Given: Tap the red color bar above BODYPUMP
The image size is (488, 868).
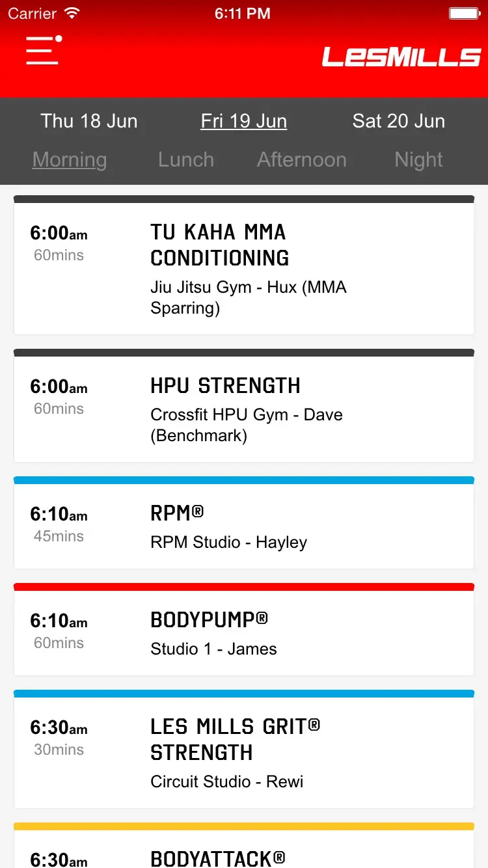Looking at the screenshot, I should [244, 587].
